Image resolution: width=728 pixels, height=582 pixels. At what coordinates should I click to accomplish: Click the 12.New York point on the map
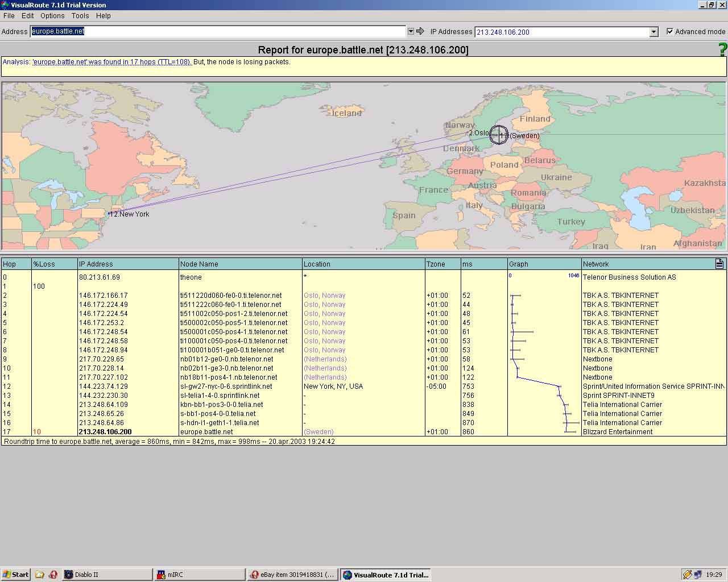click(109, 214)
